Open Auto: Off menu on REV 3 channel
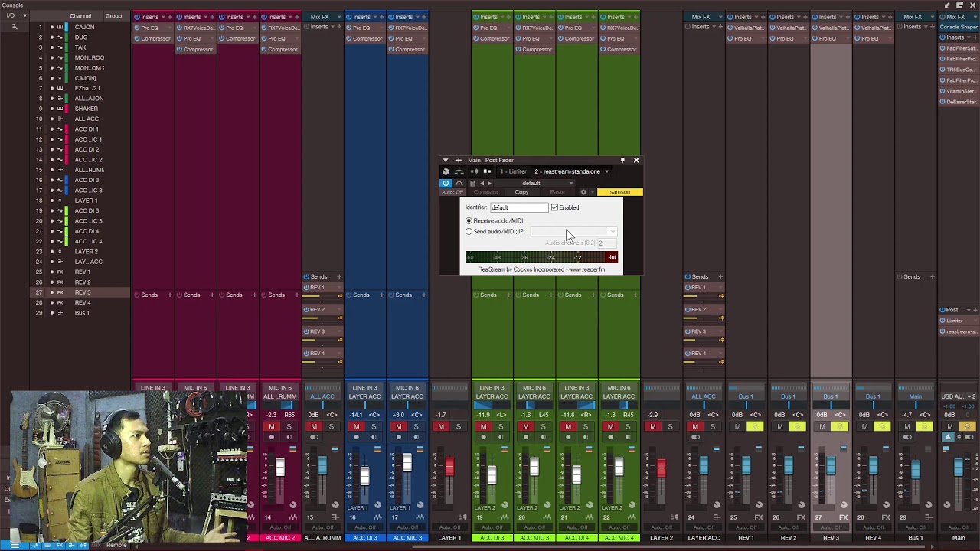 [831, 527]
